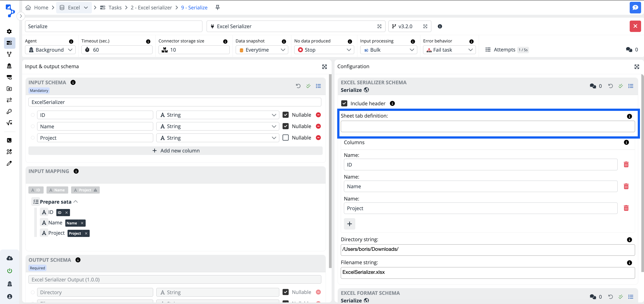Viewport: 644px width, 304px height.
Task: Toggle the Include header checkbox
Action: coord(344,103)
